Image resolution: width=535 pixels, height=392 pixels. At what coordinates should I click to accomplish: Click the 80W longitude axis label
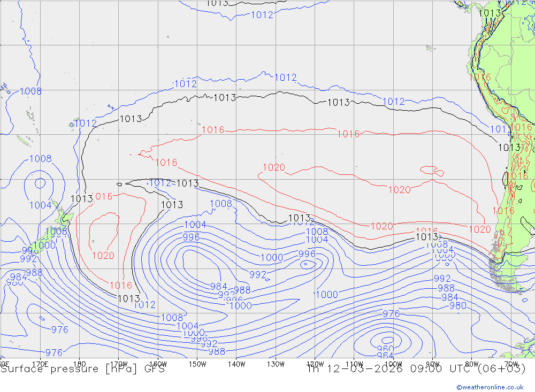tap(472, 364)
